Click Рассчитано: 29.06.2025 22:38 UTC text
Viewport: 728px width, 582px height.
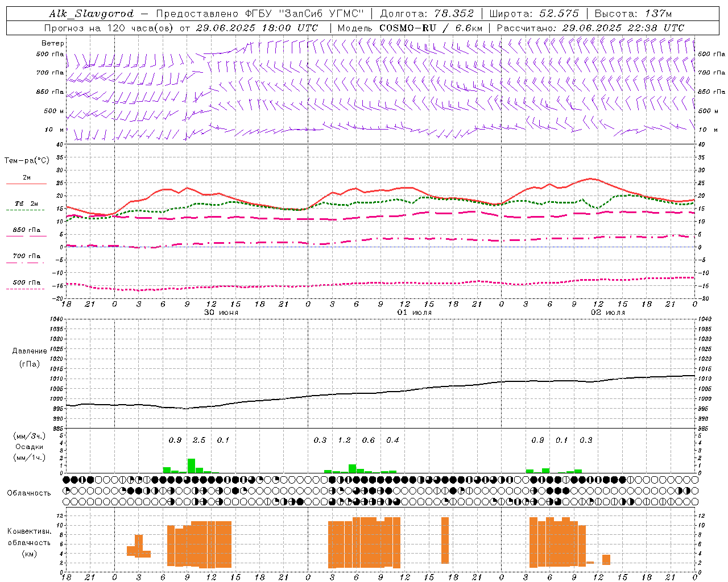[590, 28]
